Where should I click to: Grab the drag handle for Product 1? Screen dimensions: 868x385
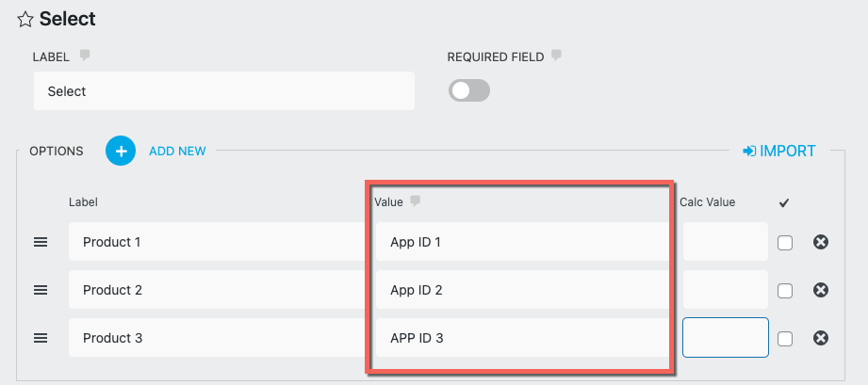pyautogui.click(x=41, y=243)
